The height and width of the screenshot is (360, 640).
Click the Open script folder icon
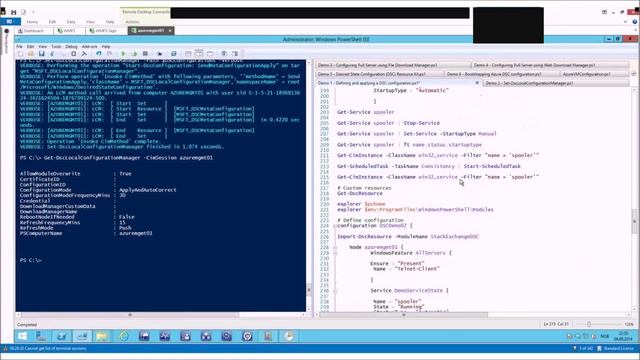(x=31, y=54)
